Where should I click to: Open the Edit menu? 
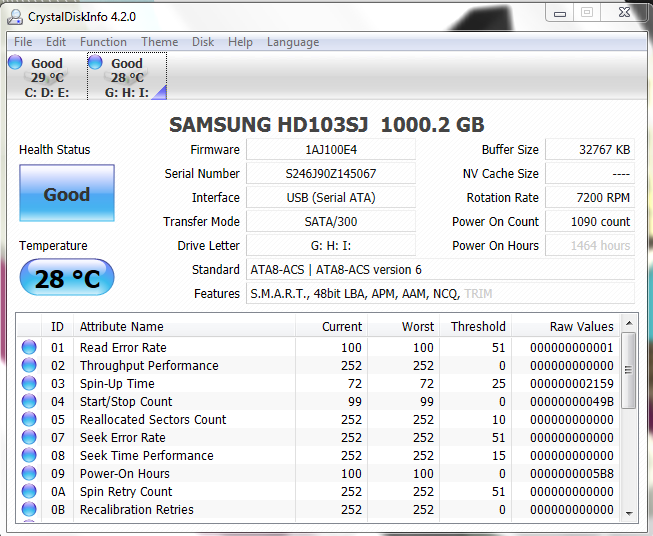(56, 42)
